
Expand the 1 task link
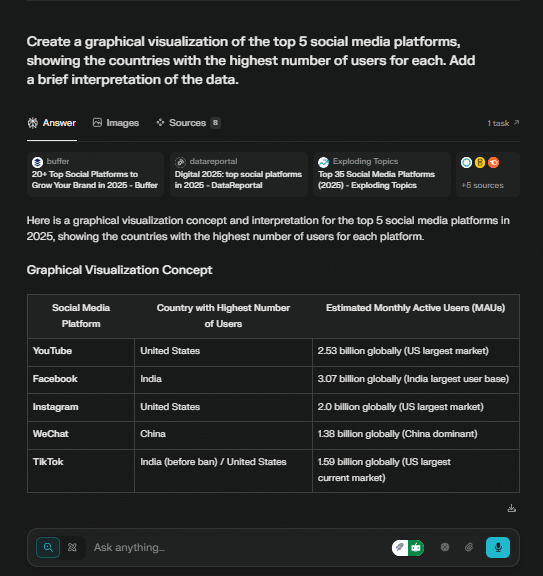click(x=503, y=123)
